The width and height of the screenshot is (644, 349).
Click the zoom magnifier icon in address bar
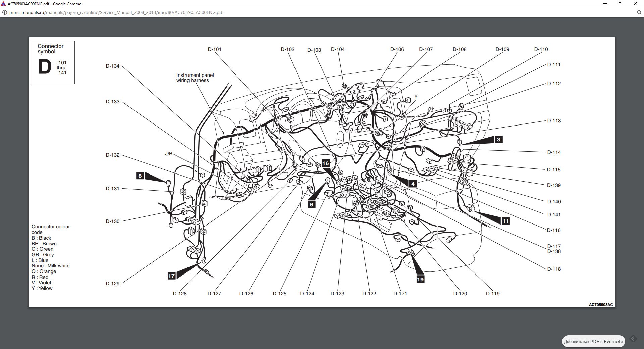tap(639, 12)
